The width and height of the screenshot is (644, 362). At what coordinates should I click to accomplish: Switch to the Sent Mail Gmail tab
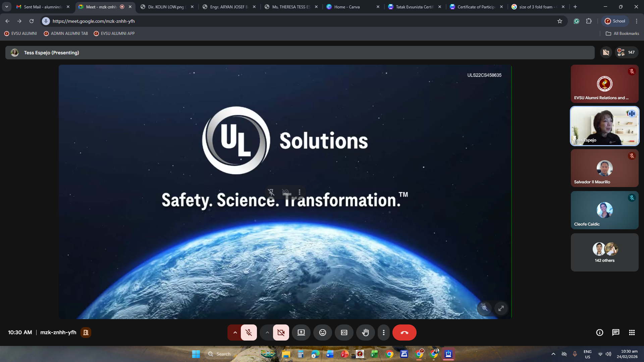click(43, 7)
